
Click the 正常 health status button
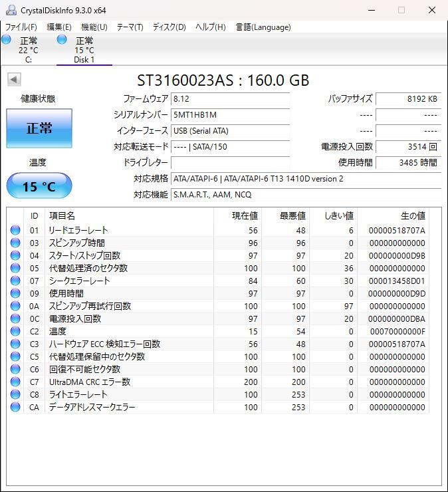tap(39, 128)
